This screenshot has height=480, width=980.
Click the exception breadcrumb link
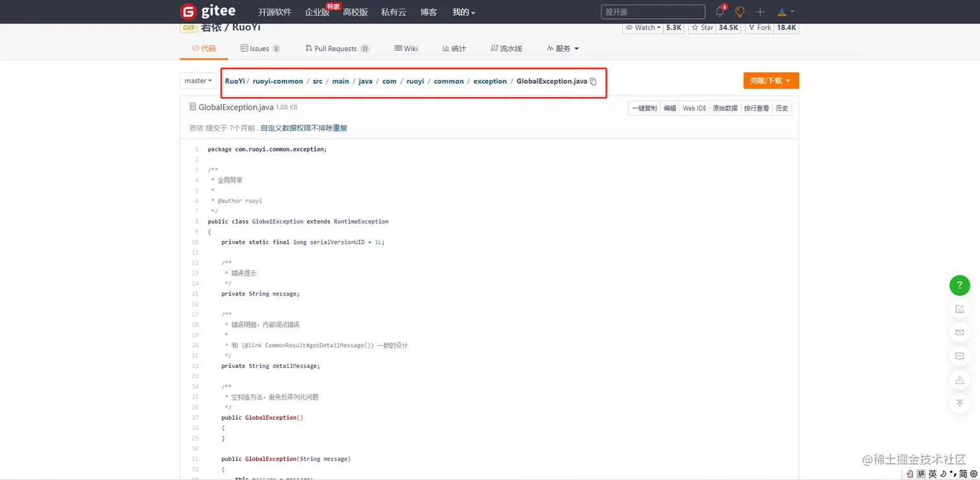[490, 82]
